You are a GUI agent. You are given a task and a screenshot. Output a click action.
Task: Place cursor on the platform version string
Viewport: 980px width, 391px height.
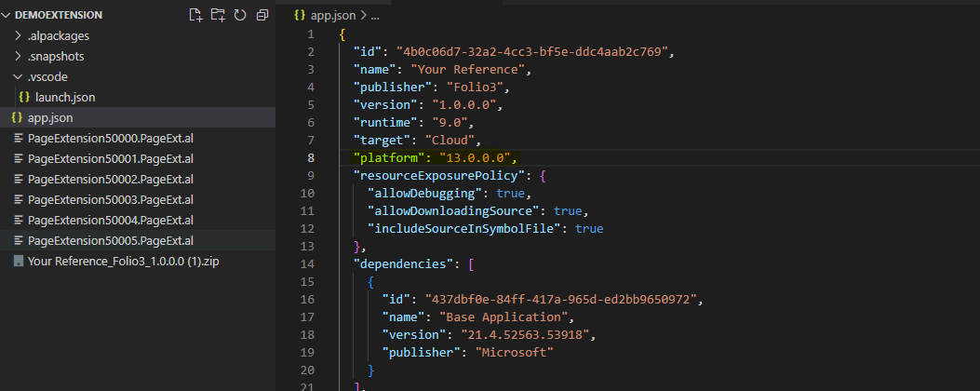click(x=476, y=157)
